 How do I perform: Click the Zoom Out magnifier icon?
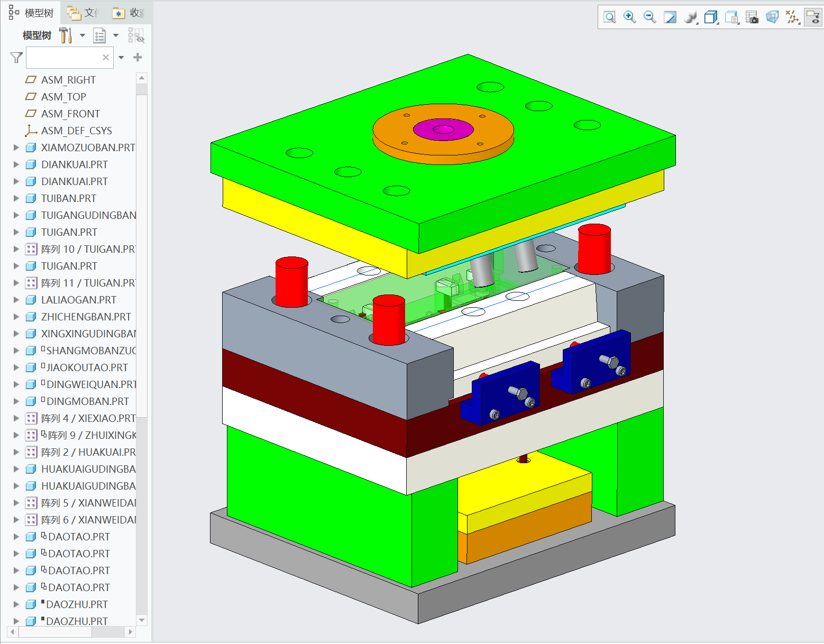pyautogui.click(x=649, y=17)
